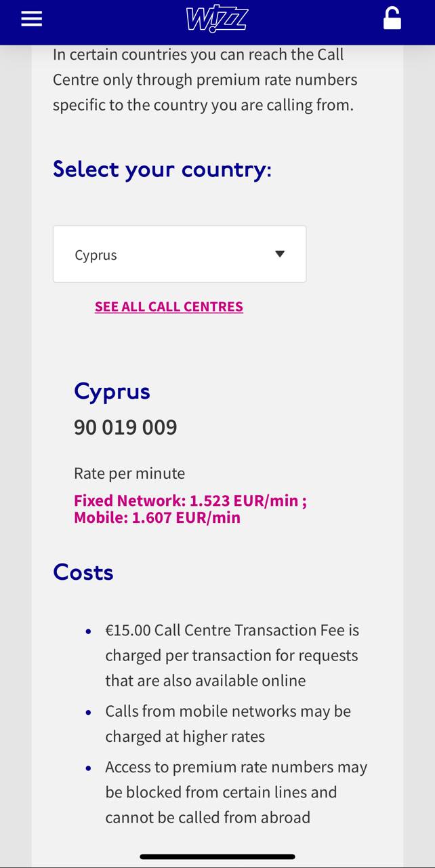435x868 pixels.
Task: Click the Mobile 1.607 EUR/min rate
Action: tap(157, 517)
